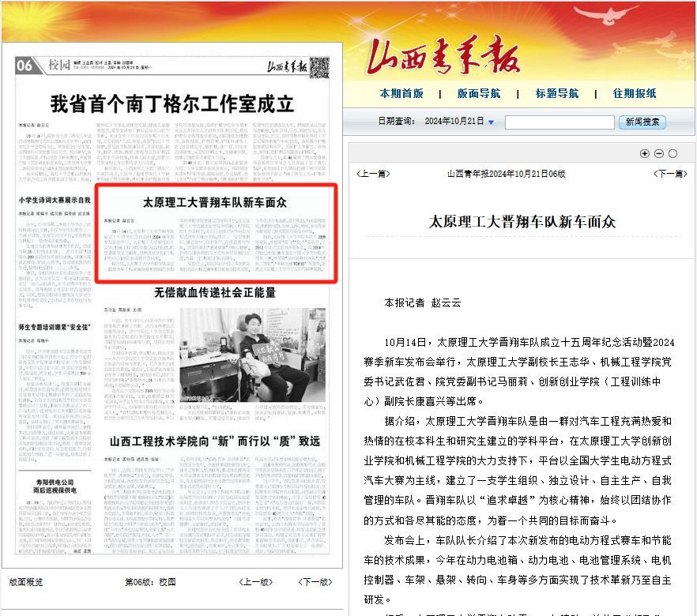Screen dimensions: 697x616
Task: Select 标题导航 in the navigation bar
Action: (x=557, y=93)
